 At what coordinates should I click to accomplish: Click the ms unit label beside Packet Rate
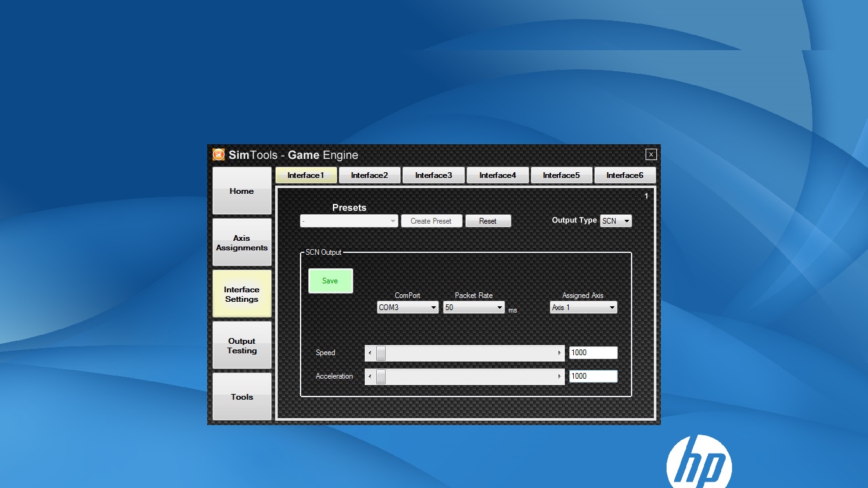pyautogui.click(x=513, y=310)
